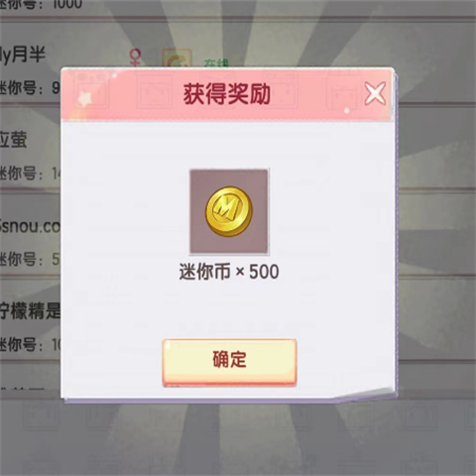Image resolution: width=476 pixels, height=476 pixels.
Task: Tap the orange badge icon beside gender symbol
Action: tap(177, 58)
